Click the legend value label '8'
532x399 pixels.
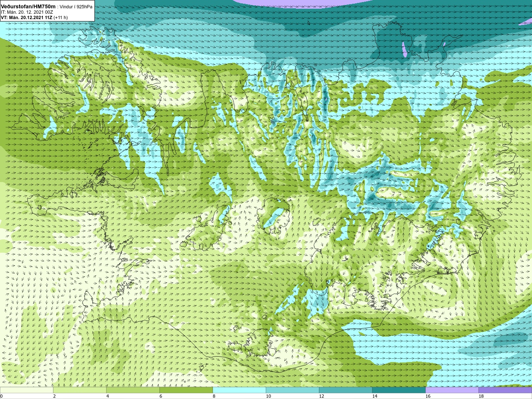coord(214,397)
